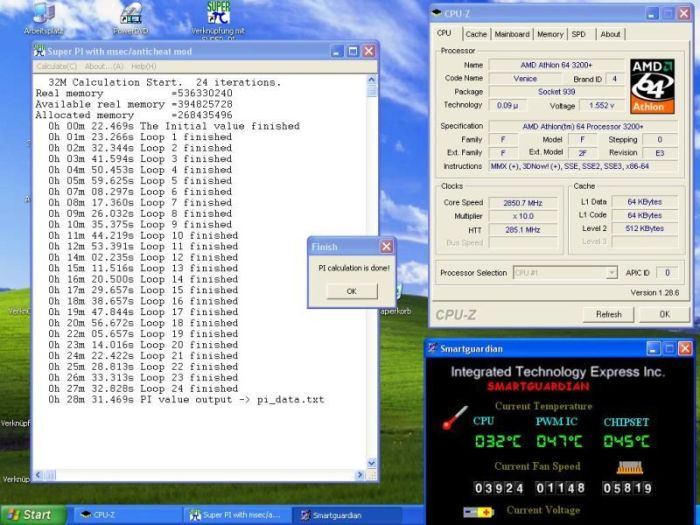The width and height of the screenshot is (700, 525).
Task: Maximize the Super PI window
Action: 353,51
